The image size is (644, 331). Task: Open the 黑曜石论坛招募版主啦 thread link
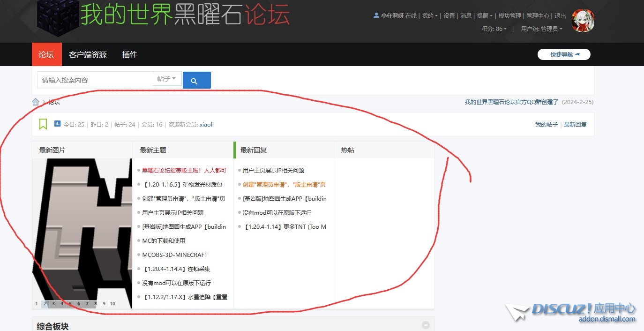point(184,171)
